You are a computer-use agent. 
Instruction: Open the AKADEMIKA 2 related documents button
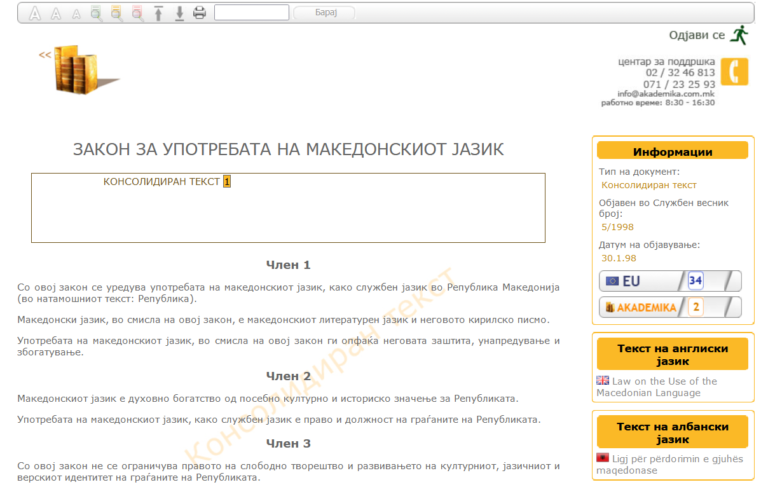point(670,307)
